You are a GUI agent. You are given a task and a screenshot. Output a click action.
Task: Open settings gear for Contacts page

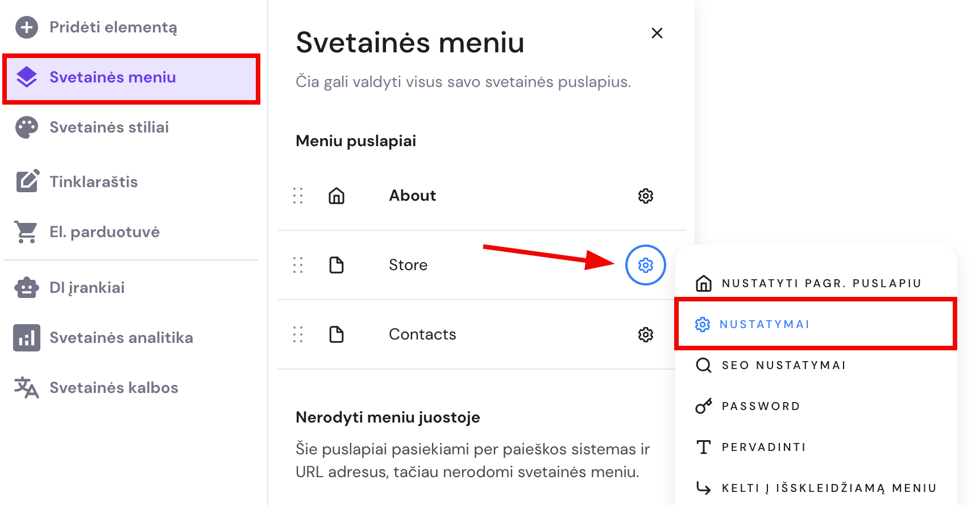(645, 334)
